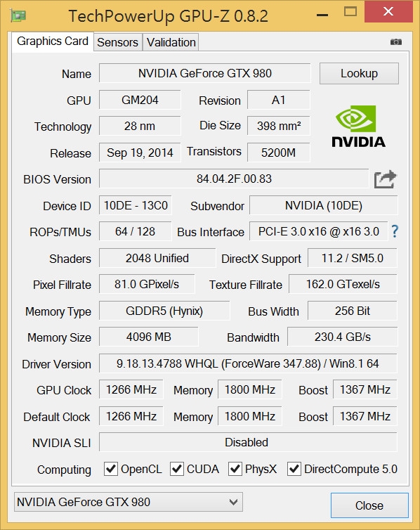Click the Bus Interface field PCI-E 3.0 x16
The height and width of the screenshot is (530, 420).
(318, 231)
